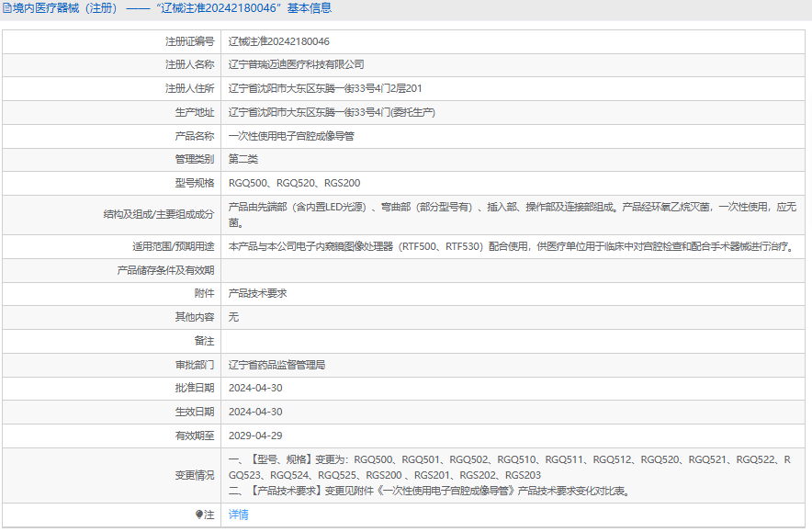The image size is (812, 532).
Task: Select the production address ending in (委托生产)
Action: click(332, 112)
